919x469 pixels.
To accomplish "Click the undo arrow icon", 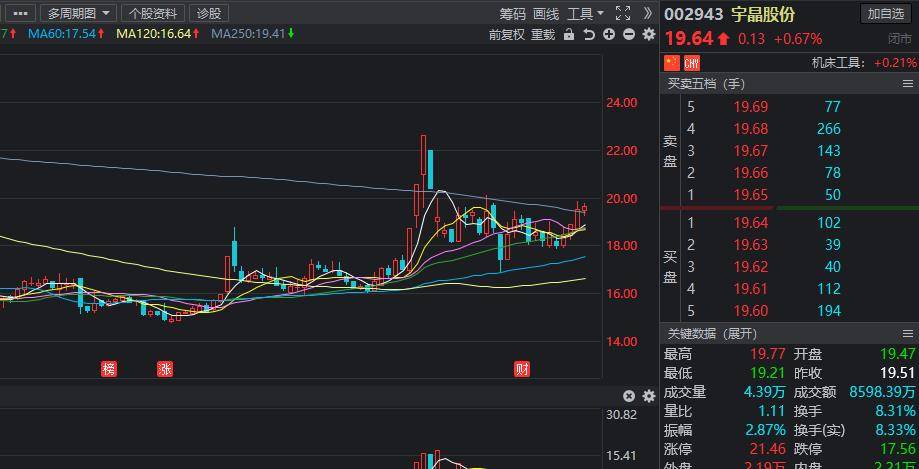I will click(589, 34).
